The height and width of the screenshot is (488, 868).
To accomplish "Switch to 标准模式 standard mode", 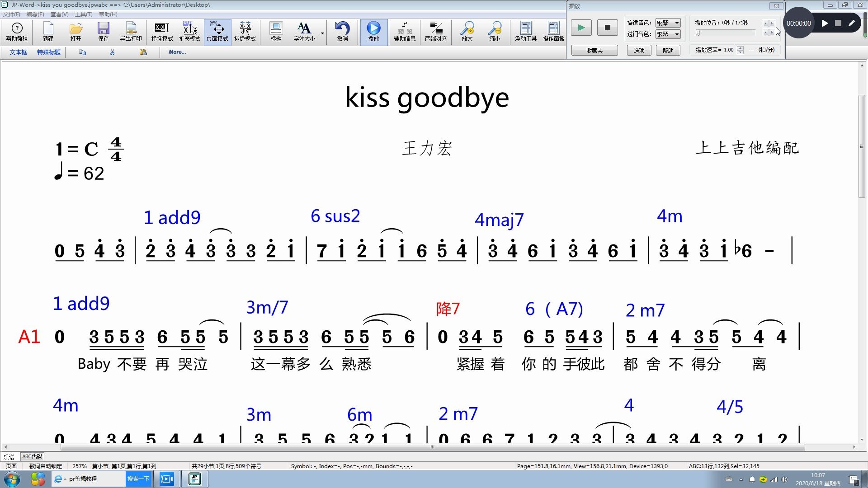I will 162,32.
